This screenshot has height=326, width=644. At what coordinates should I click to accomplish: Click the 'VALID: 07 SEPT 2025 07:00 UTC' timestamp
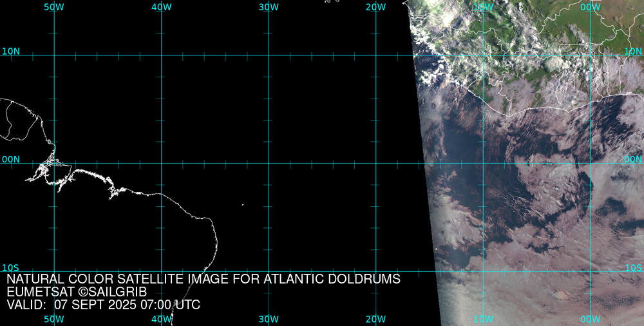104,305
